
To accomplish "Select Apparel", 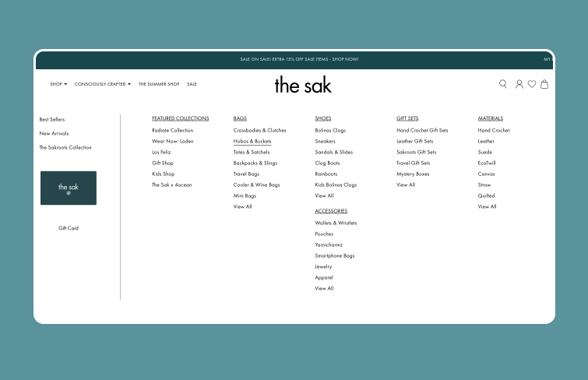I will point(324,277).
